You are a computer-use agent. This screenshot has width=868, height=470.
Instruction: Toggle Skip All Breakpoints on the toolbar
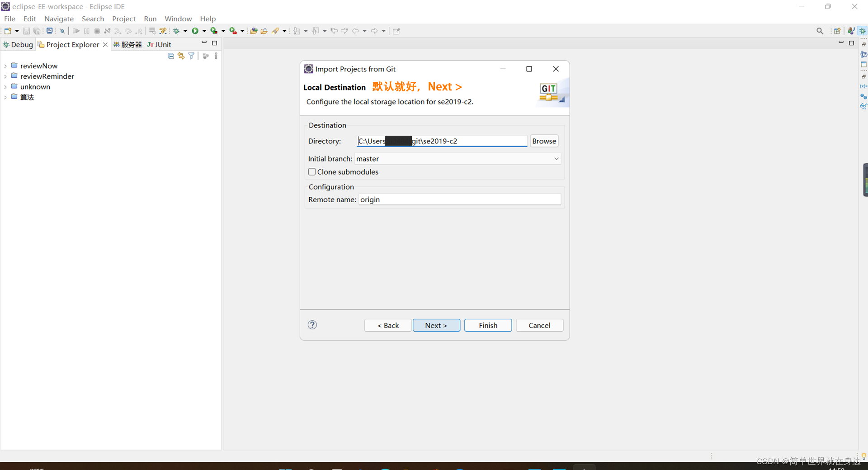click(x=62, y=31)
